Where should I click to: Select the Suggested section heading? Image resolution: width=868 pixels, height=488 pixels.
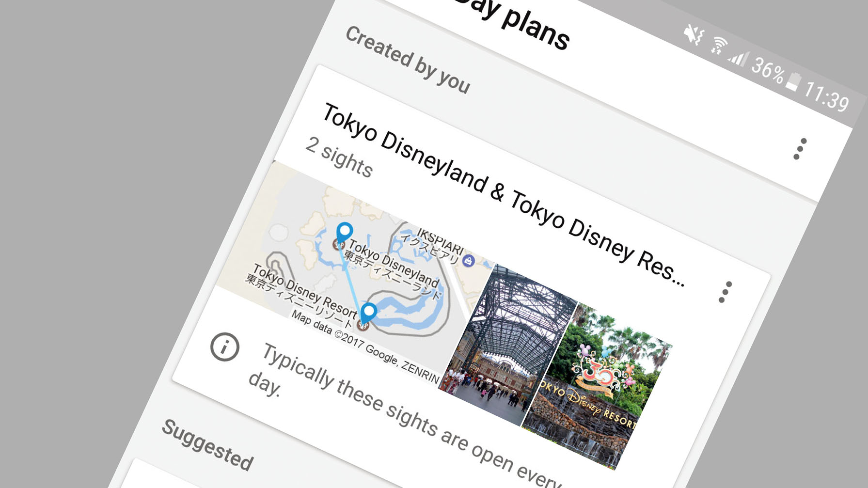[x=207, y=445]
